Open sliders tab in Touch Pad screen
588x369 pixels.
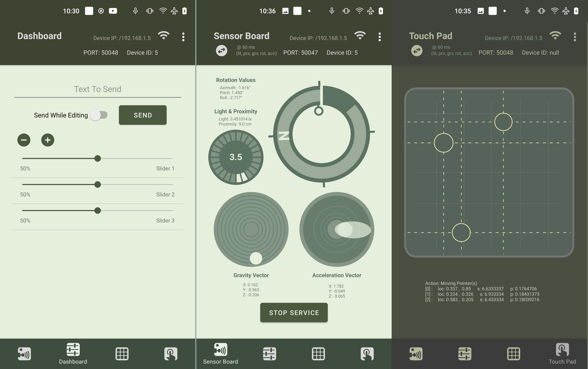pos(465,354)
